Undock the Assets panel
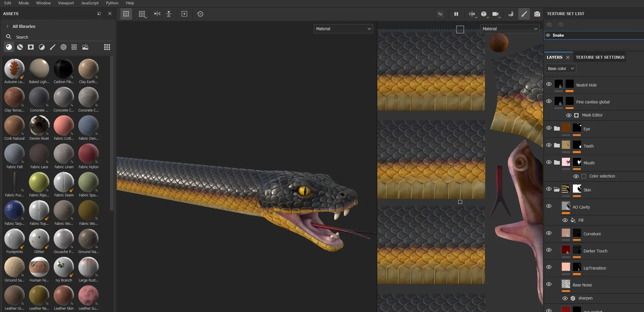 [99, 14]
